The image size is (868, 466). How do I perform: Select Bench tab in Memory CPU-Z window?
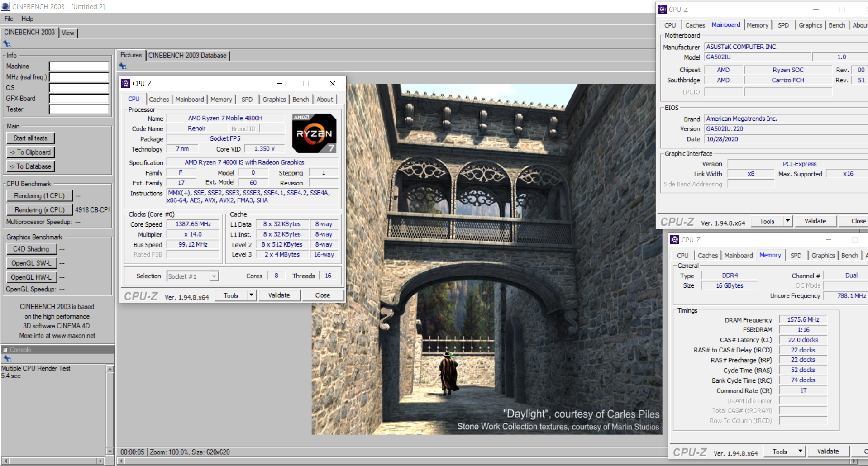tap(849, 256)
